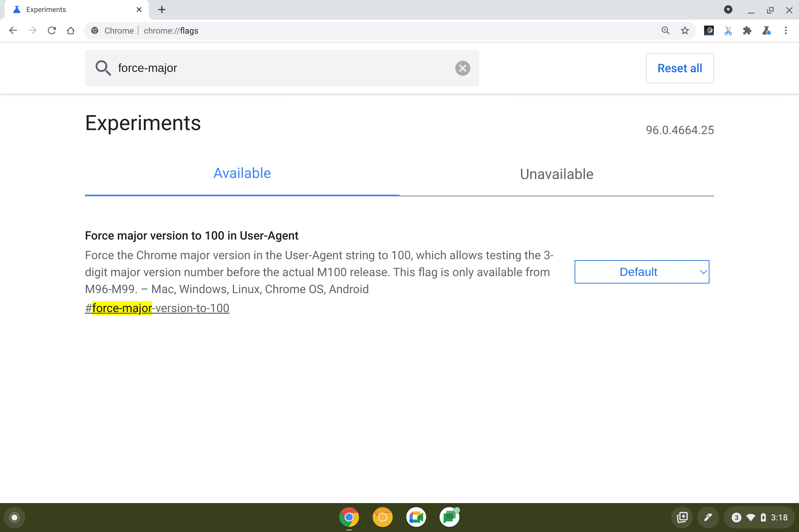This screenshot has height=532, width=799.
Task: Select the Default dropdown for force-major flag
Action: pos(642,272)
